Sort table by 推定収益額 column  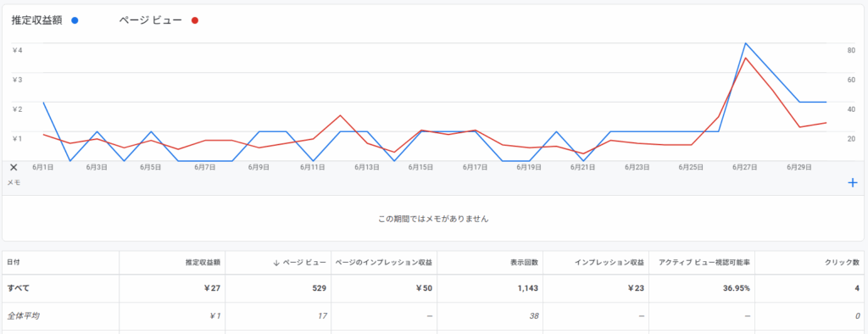pyautogui.click(x=203, y=263)
